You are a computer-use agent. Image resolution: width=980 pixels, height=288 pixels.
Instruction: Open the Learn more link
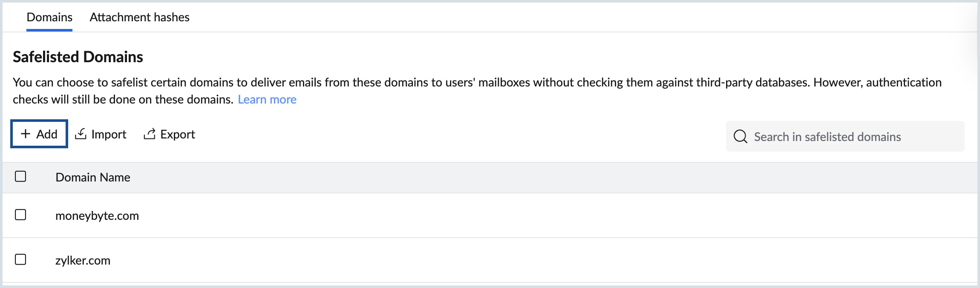267,99
